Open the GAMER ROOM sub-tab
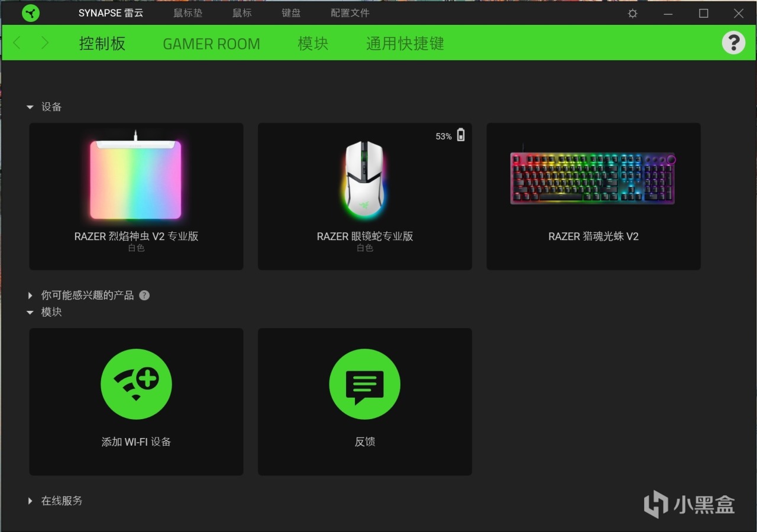 point(211,44)
